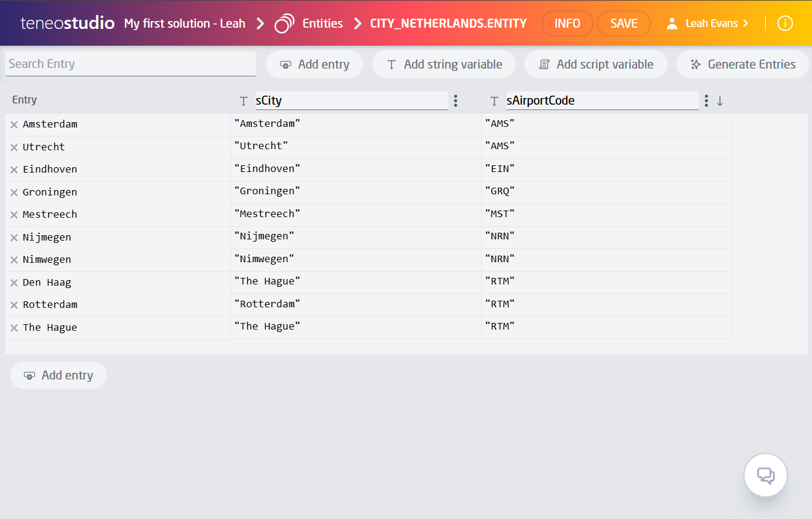The width and height of the screenshot is (812, 519).
Task: Open sAirportCode column options menu
Action: pos(706,100)
